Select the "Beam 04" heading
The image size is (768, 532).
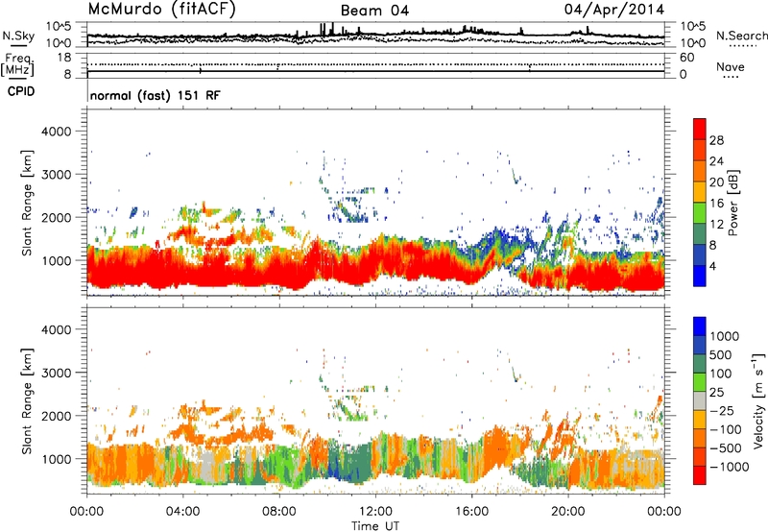click(x=374, y=11)
